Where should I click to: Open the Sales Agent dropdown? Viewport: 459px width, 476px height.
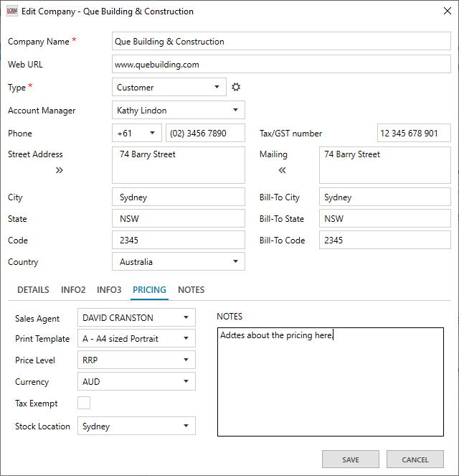[x=136, y=317]
